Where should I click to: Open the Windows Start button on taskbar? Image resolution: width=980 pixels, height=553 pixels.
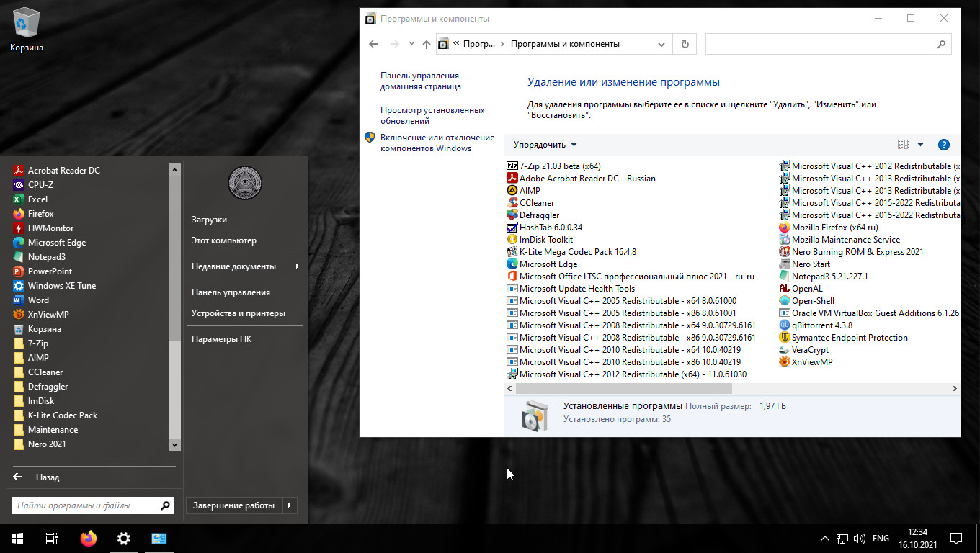tap(17, 539)
